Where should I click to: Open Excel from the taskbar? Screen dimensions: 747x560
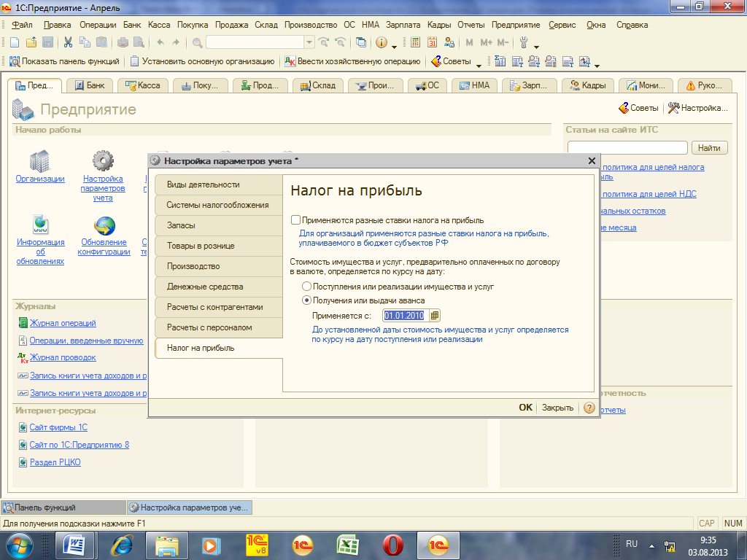(347, 545)
